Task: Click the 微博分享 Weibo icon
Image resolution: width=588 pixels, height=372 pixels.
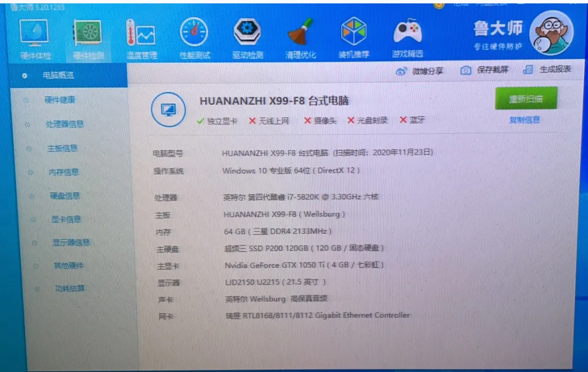Action: (401, 71)
